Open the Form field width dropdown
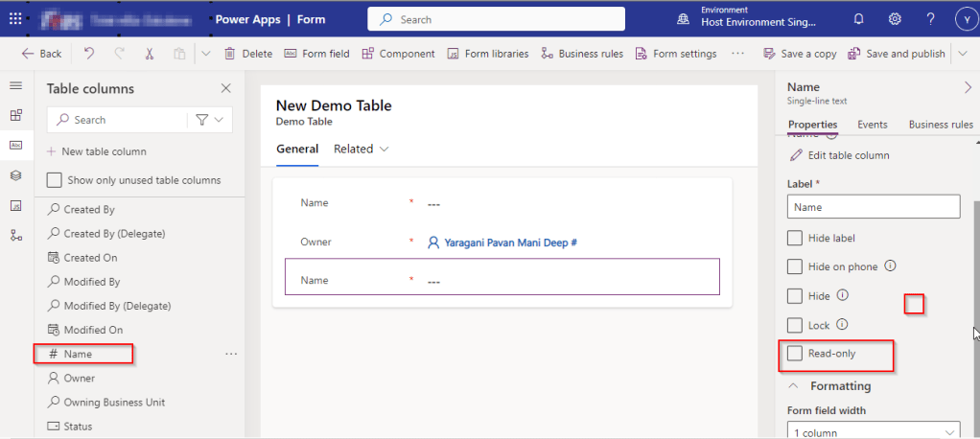 click(873, 431)
